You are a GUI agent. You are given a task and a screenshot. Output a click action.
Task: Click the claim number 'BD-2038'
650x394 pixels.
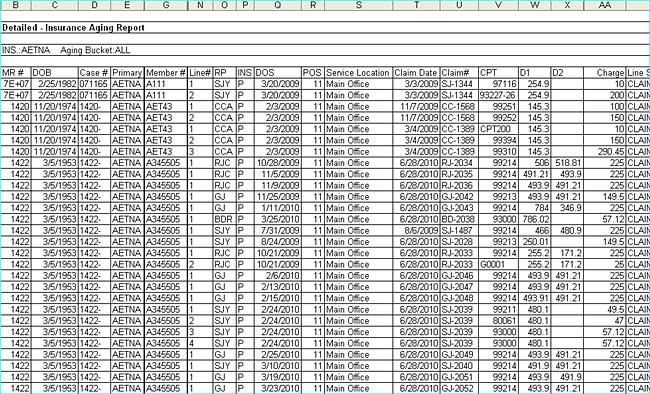(459, 219)
